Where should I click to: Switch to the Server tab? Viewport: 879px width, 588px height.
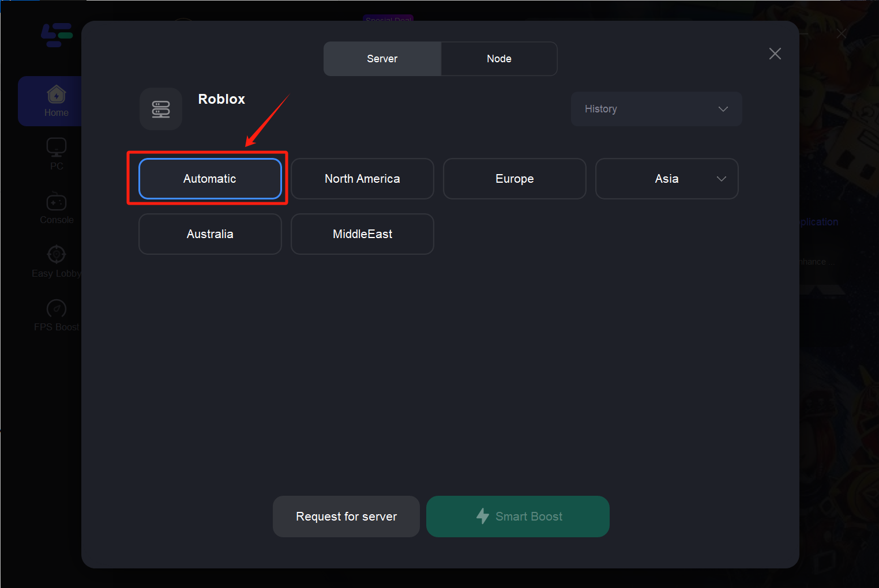pos(382,58)
